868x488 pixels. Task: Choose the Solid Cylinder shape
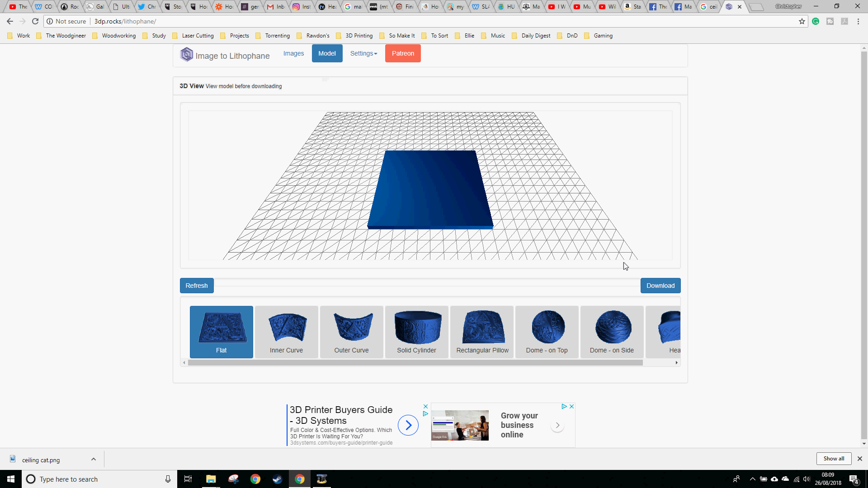tap(416, 332)
